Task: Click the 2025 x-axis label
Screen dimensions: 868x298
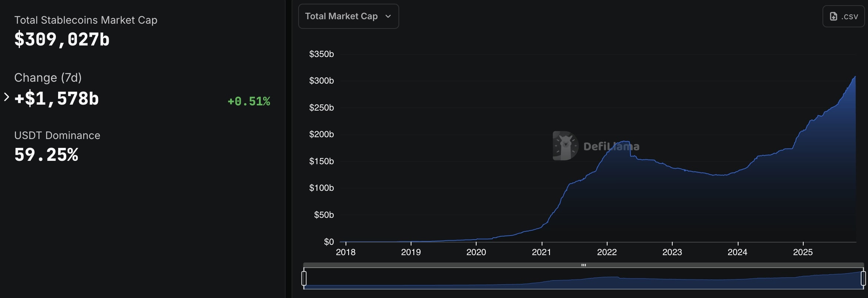Action: click(x=803, y=252)
